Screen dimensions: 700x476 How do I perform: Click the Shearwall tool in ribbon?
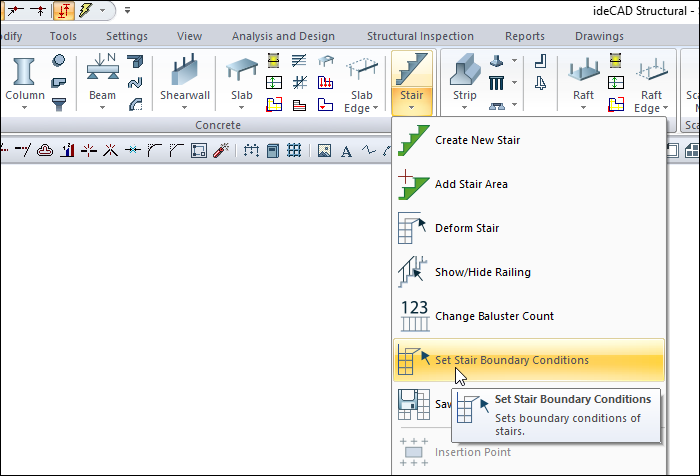click(x=184, y=82)
